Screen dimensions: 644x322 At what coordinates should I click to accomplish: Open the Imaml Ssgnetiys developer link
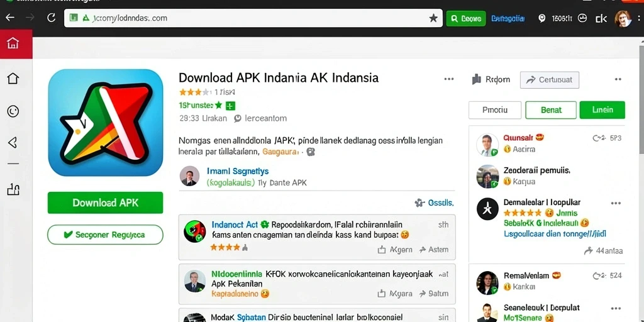[x=237, y=171]
